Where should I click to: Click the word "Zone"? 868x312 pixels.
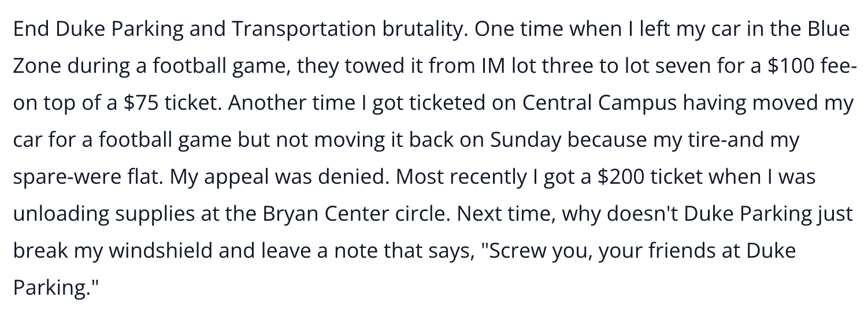(37, 67)
